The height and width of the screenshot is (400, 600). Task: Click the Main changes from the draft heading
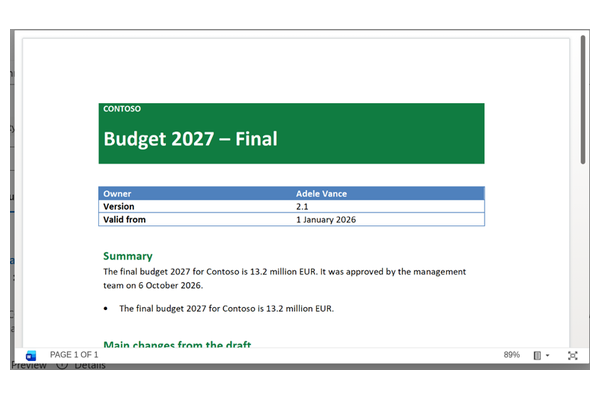tap(177, 344)
